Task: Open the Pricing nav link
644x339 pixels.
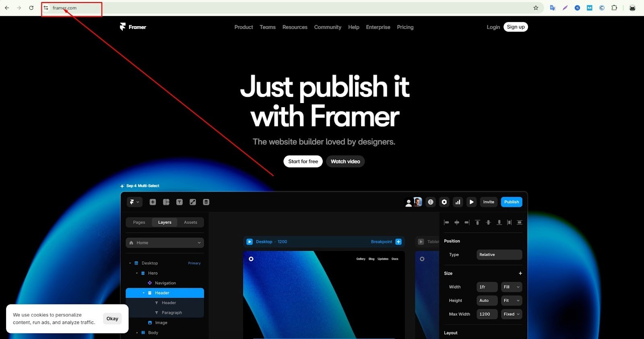Action: (x=405, y=27)
